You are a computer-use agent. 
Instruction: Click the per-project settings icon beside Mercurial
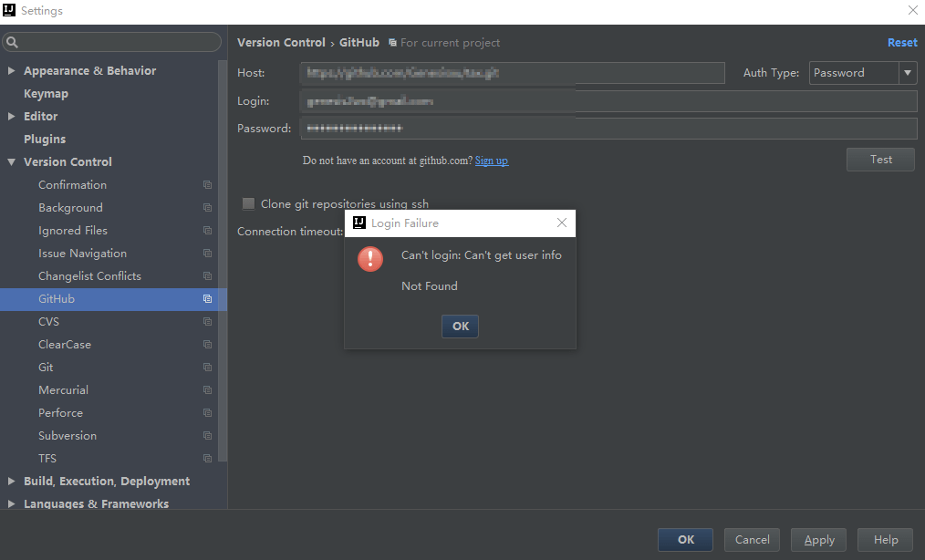point(210,389)
